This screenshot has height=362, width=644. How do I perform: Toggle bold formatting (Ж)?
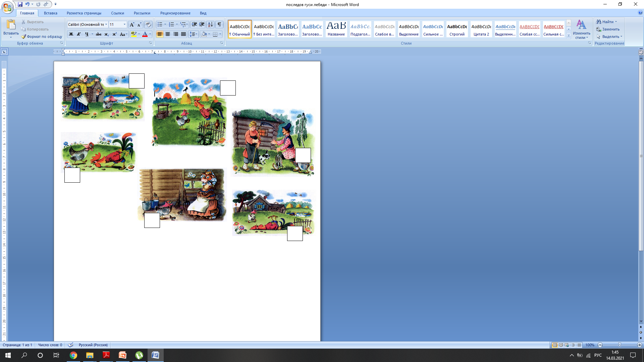tap(71, 34)
